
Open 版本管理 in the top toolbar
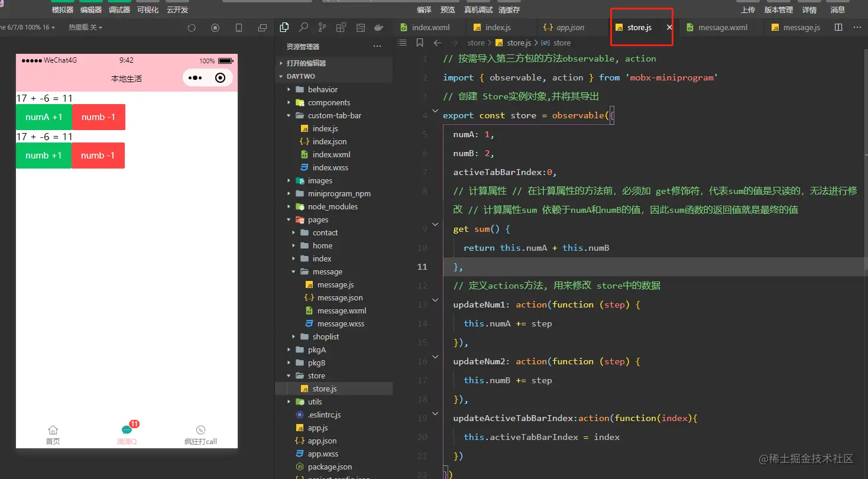coord(779,9)
